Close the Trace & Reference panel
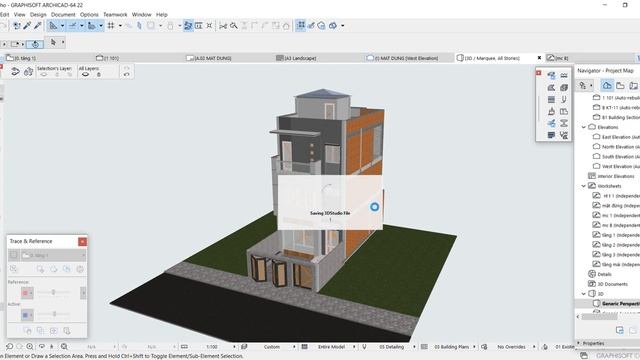Screen dimensions: 640x360 pos(82,242)
